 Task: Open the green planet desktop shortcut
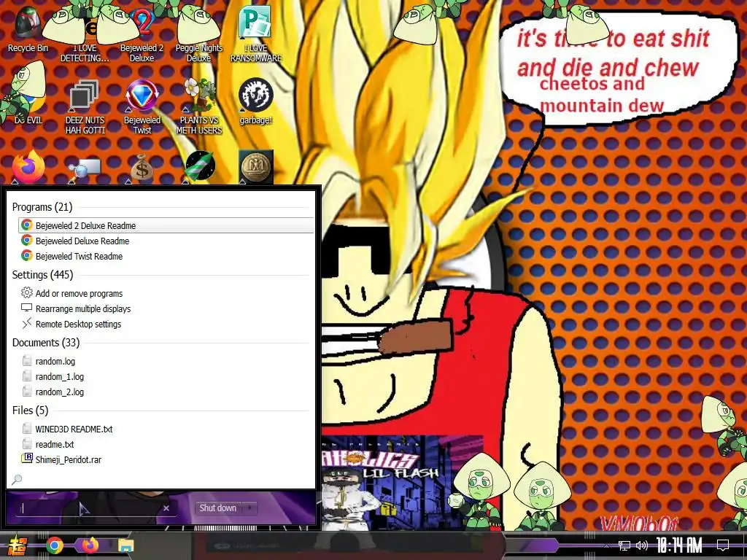click(x=198, y=167)
